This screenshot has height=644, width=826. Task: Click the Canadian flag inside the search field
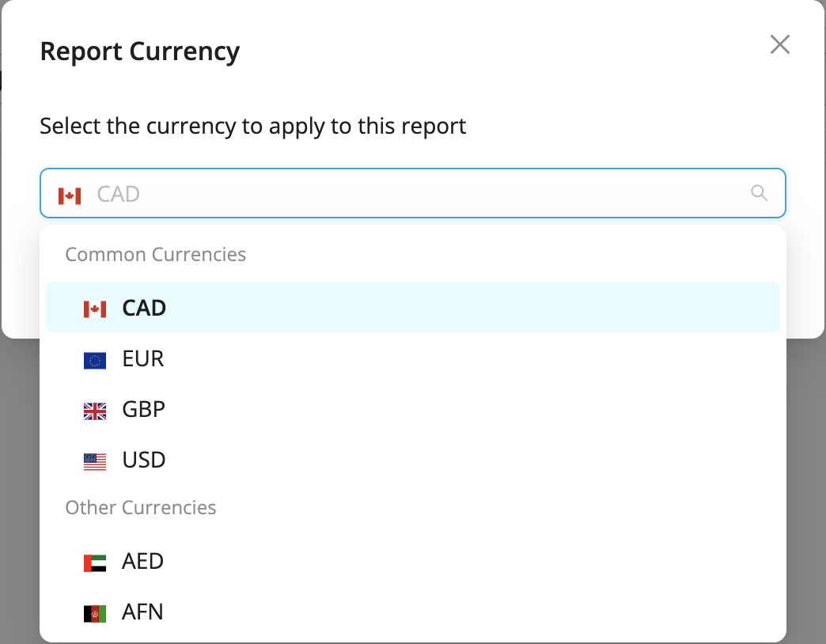point(70,195)
